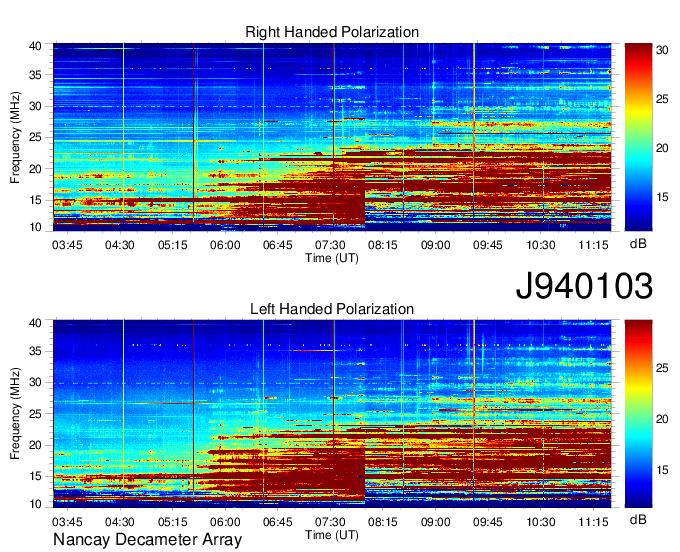Click "06:00" time tick on Right Handed plot
This screenshot has width=680, height=552.
pyautogui.click(x=225, y=245)
